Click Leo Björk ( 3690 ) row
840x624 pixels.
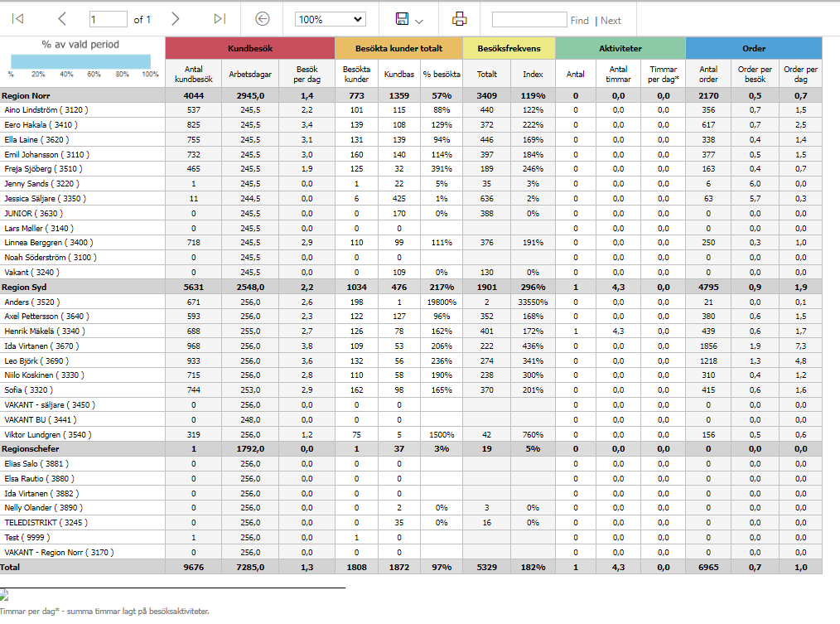pos(411,360)
